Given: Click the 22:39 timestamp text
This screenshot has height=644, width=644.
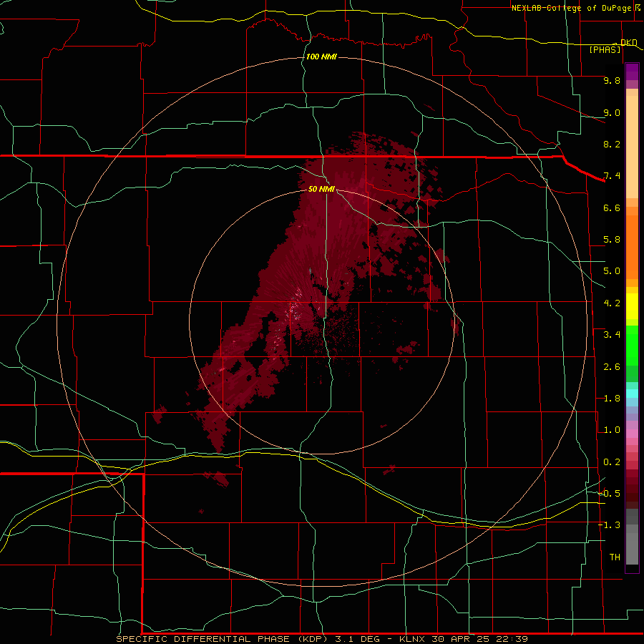Looking at the screenshot, I should (511, 639).
